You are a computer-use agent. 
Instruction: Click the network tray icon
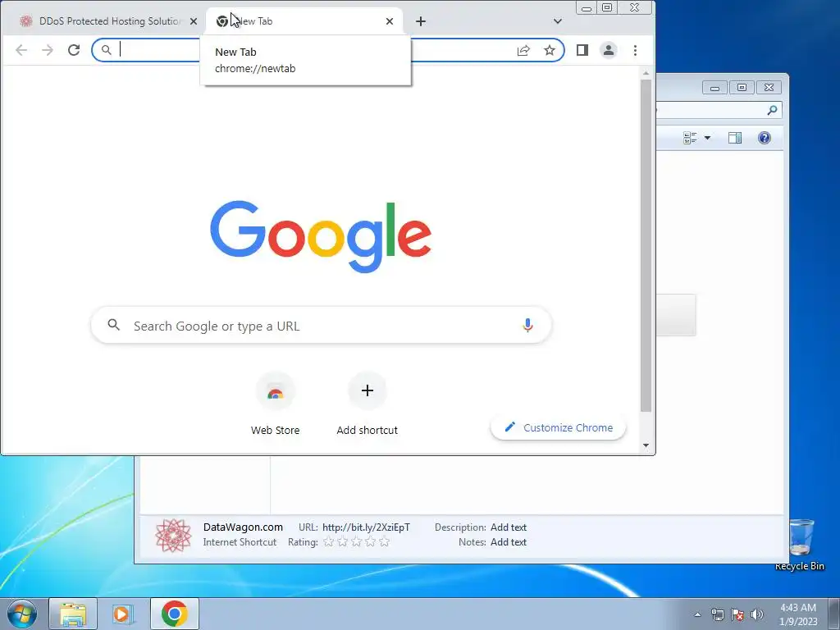[x=717, y=614]
